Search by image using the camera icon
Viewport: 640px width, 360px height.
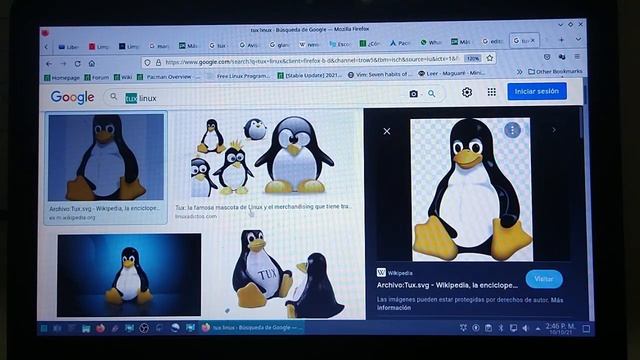pos(413,94)
